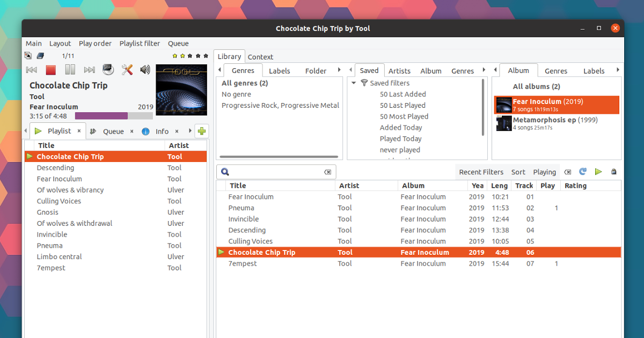Select 'Gnosis' by Ulver in playlist
The image size is (644, 338).
pyautogui.click(x=116, y=212)
